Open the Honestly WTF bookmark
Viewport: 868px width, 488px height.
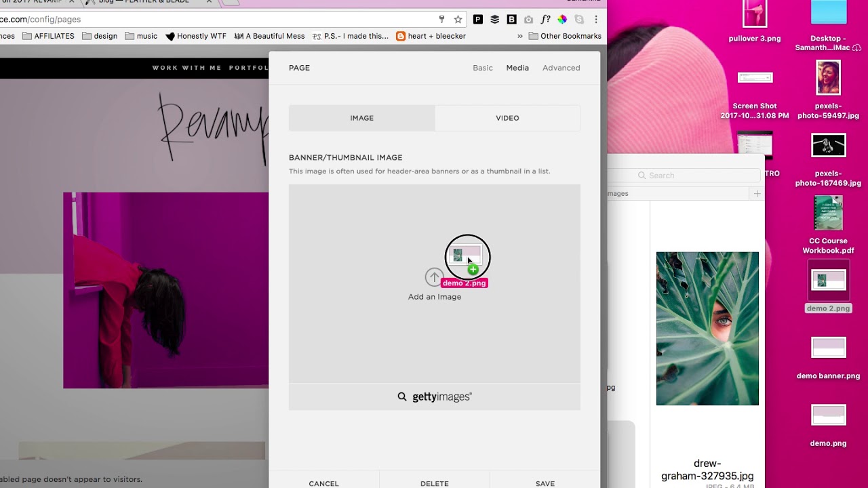[x=195, y=36]
